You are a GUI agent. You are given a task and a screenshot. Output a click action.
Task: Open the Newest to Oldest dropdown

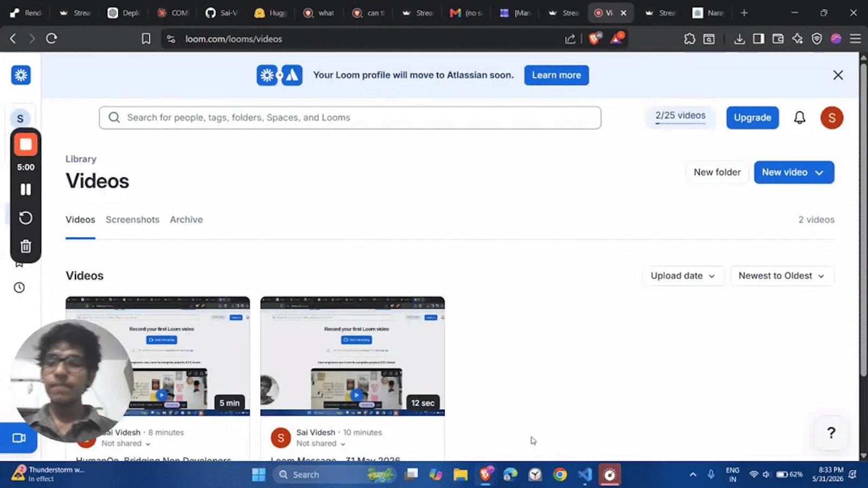(x=781, y=275)
